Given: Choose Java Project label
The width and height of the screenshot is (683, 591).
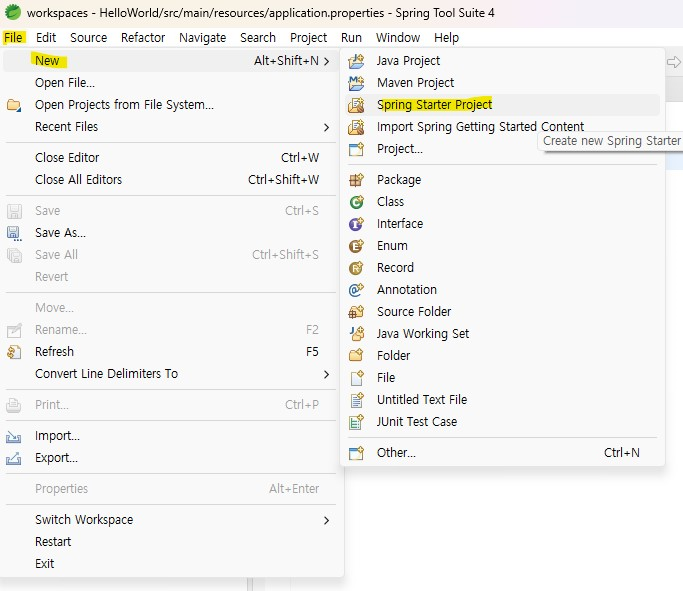Looking at the screenshot, I should coord(409,61).
